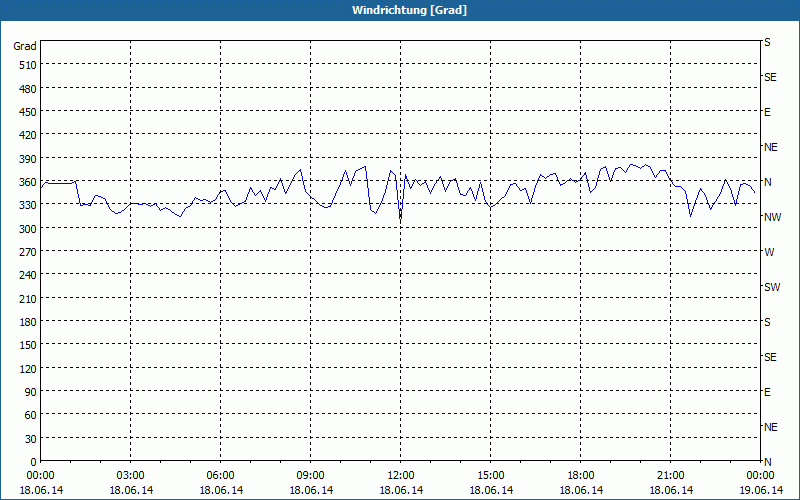800x500 pixels.
Task: Click the 00:00 label above 19.06.14
Action: click(x=761, y=476)
